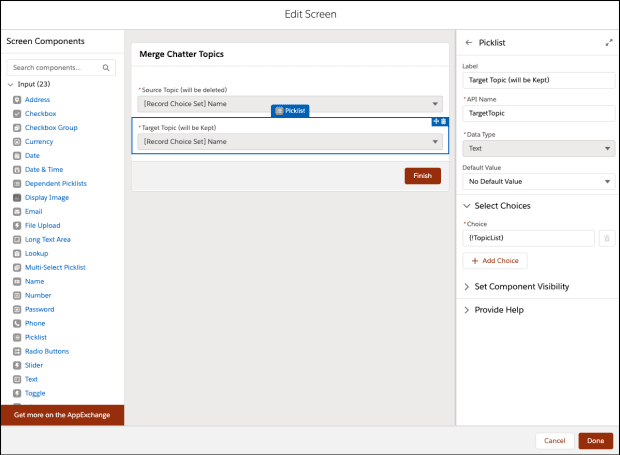Click the Date component icon
Viewport: 620px width, 455px height.
pos(17,156)
